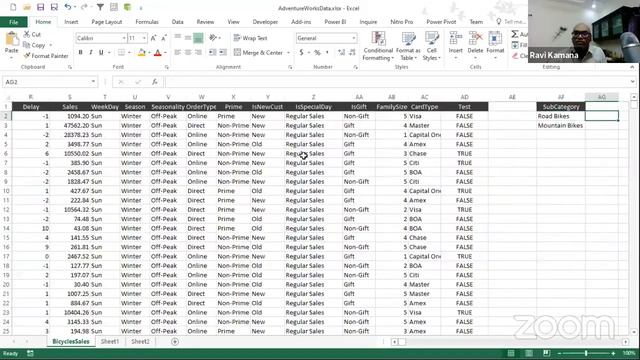The height and width of the screenshot is (360, 640).
Task: Open Merge & Center dropdown arrow
Action: click(288, 53)
